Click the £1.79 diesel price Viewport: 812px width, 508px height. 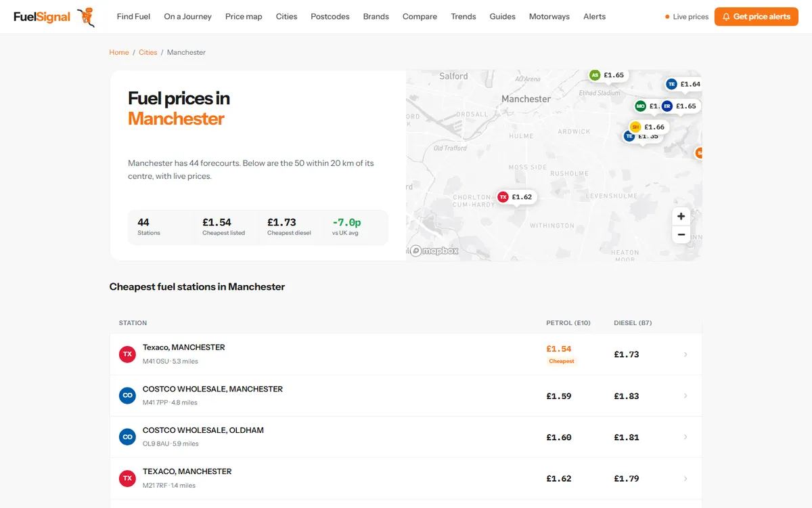pyautogui.click(x=627, y=479)
